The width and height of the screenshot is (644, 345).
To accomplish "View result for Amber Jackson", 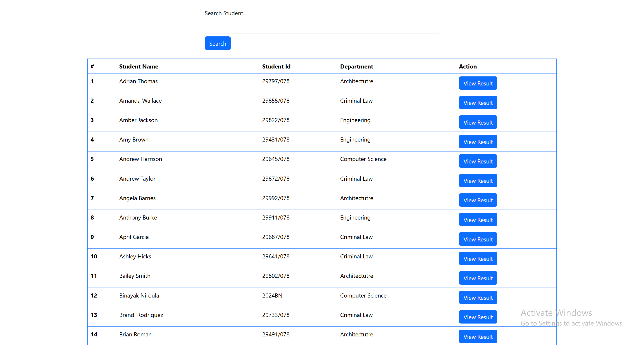I will [x=478, y=122].
